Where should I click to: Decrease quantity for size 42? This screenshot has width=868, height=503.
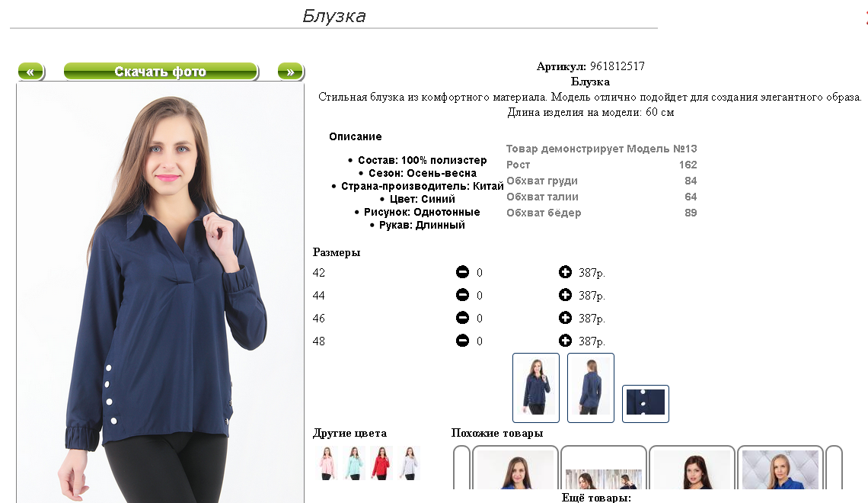point(462,272)
